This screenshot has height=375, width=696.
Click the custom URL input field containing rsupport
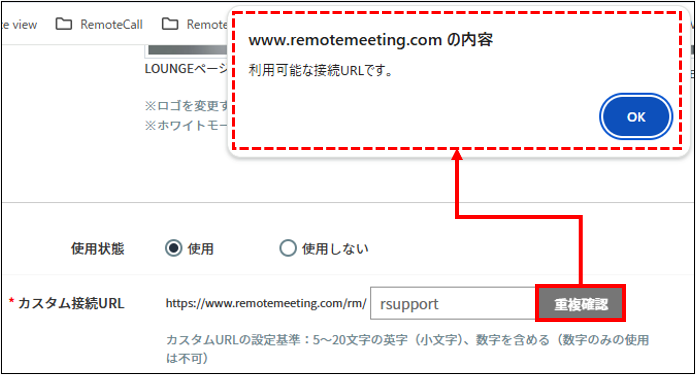pyautogui.click(x=453, y=304)
